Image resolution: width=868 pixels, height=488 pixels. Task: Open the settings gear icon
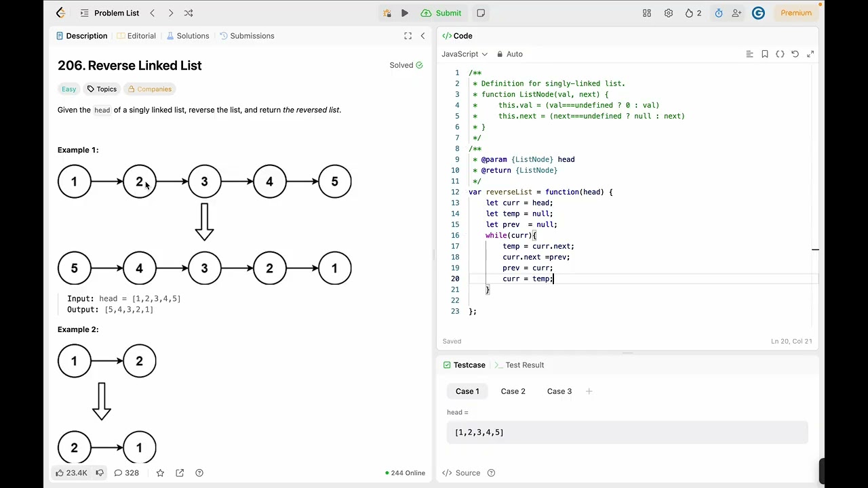pyautogui.click(x=669, y=13)
